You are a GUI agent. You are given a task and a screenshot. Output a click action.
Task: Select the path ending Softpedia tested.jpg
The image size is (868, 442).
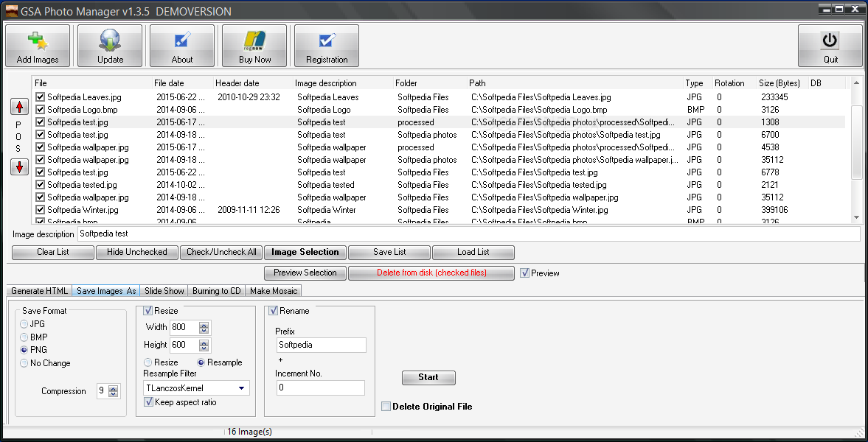(x=538, y=185)
